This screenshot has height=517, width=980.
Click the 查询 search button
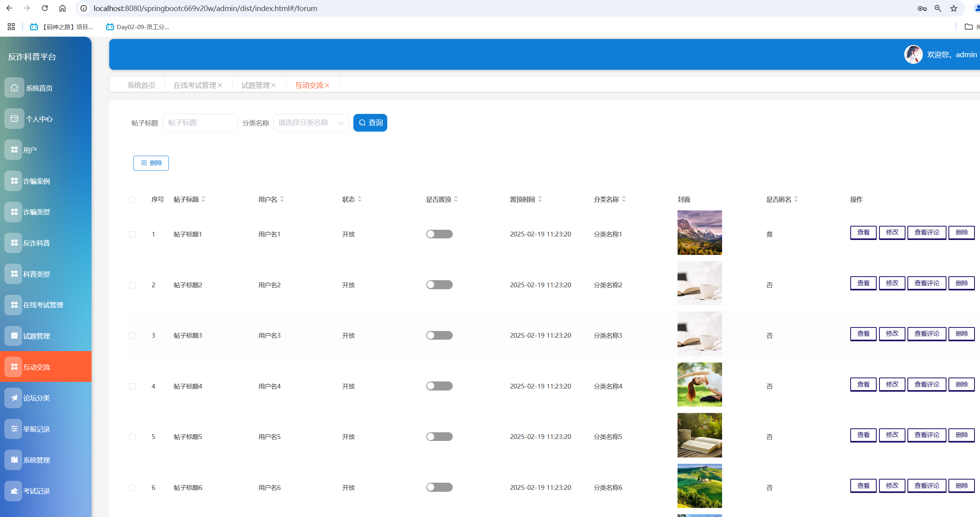click(370, 123)
